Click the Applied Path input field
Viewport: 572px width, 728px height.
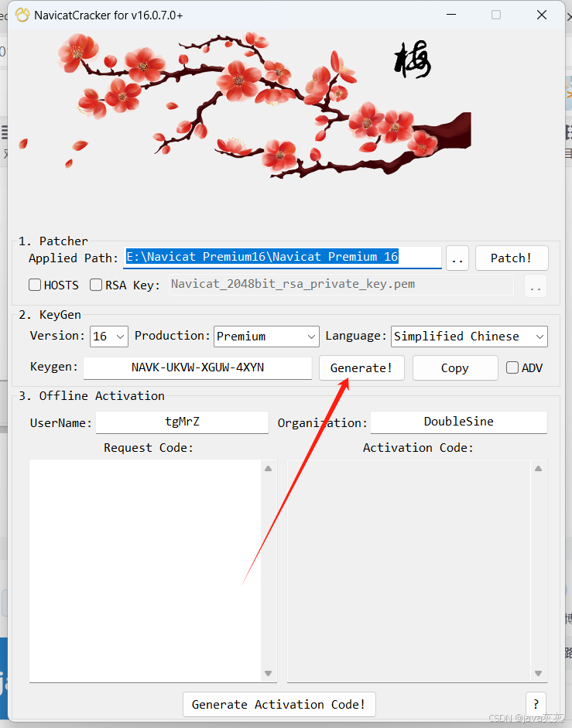tap(283, 257)
